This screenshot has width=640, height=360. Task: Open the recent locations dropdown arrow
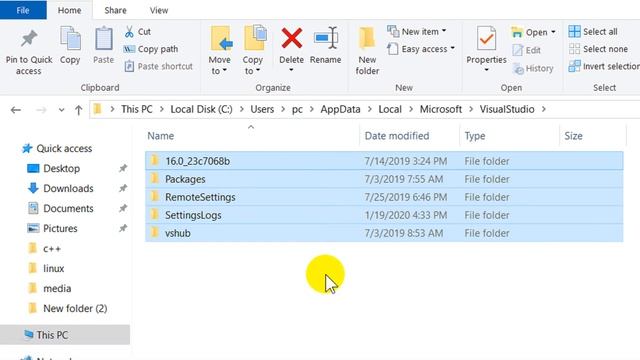[61, 110]
